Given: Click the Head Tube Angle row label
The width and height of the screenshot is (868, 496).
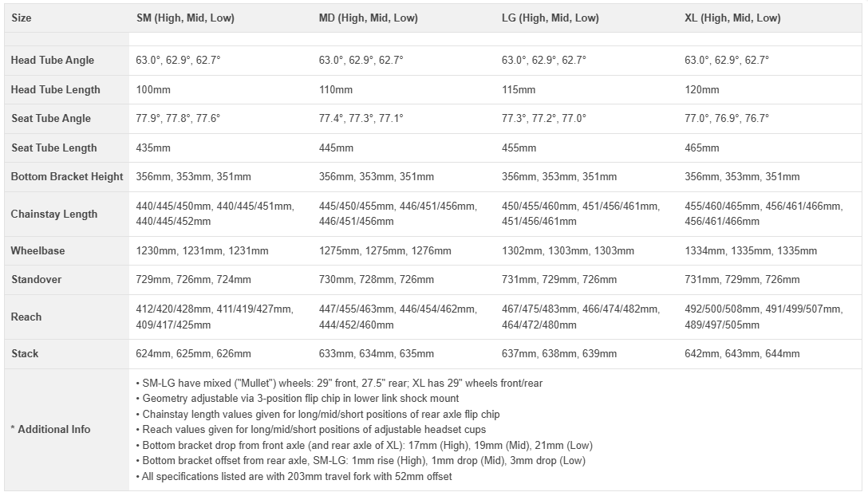Looking at the screenshot, I should [53, 60].
